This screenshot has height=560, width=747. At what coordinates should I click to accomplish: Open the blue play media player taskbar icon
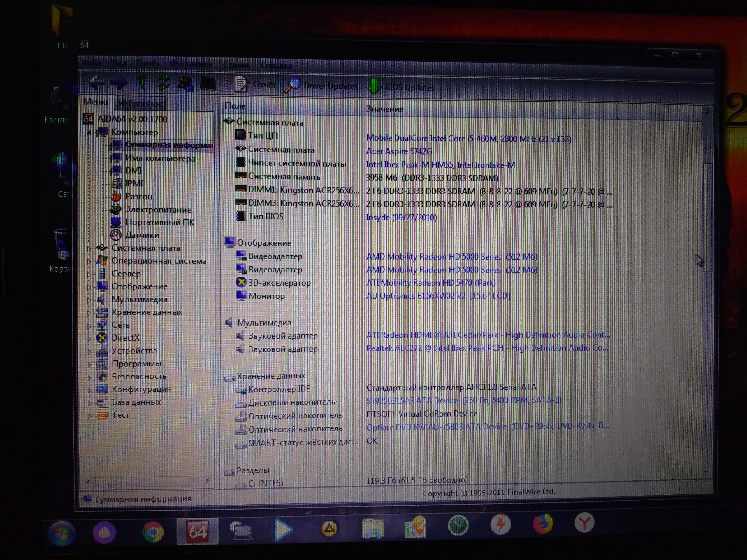tap(283, 530)
